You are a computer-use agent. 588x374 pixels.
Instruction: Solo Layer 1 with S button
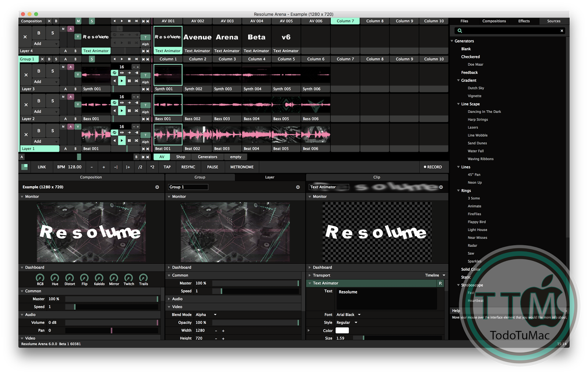coord(53,131)
